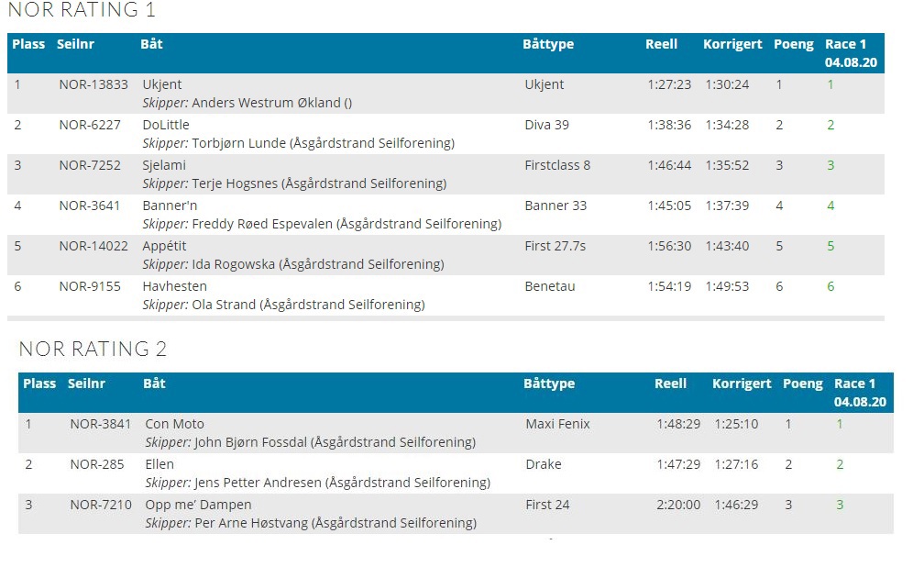Image resolution: width=924 pixels, height=578 pixels.
Task: Select sail number NOR-13833
Action: [x=93, y=84]
